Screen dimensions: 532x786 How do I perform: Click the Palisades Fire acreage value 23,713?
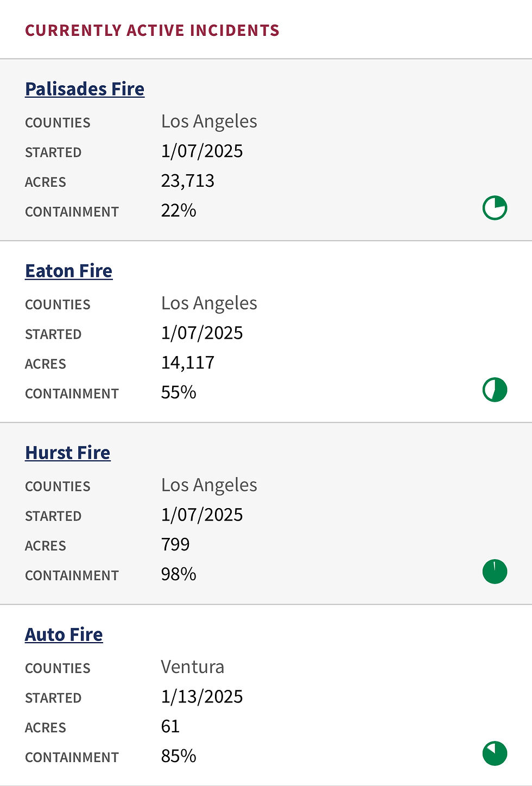188,181
